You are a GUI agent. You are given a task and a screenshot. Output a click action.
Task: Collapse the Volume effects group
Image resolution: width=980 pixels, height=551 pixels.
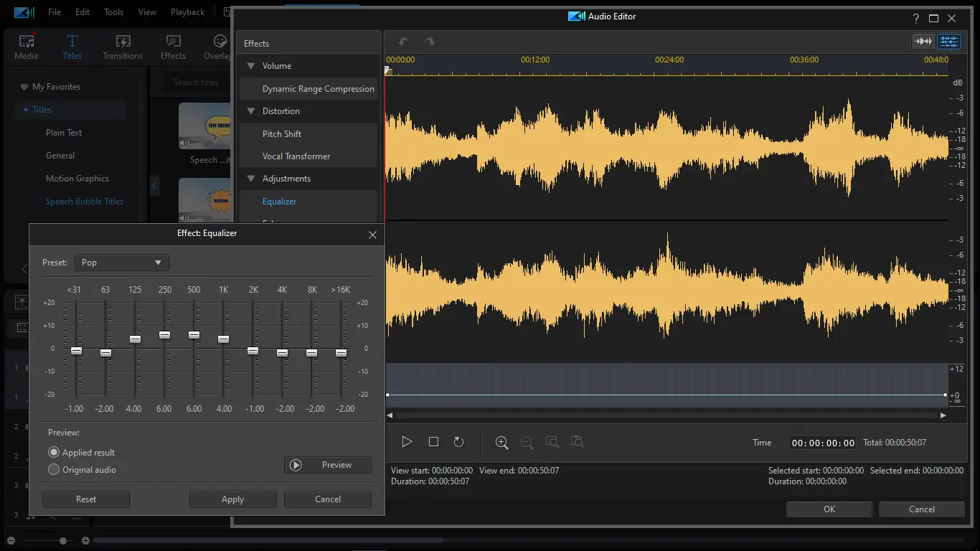coord(251,66)
